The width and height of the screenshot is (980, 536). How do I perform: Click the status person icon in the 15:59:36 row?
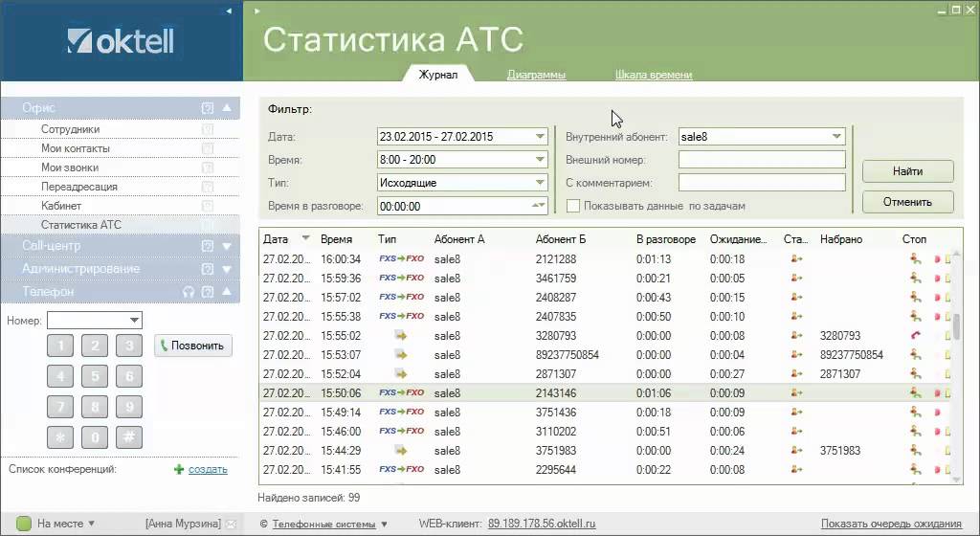[796, 278]
